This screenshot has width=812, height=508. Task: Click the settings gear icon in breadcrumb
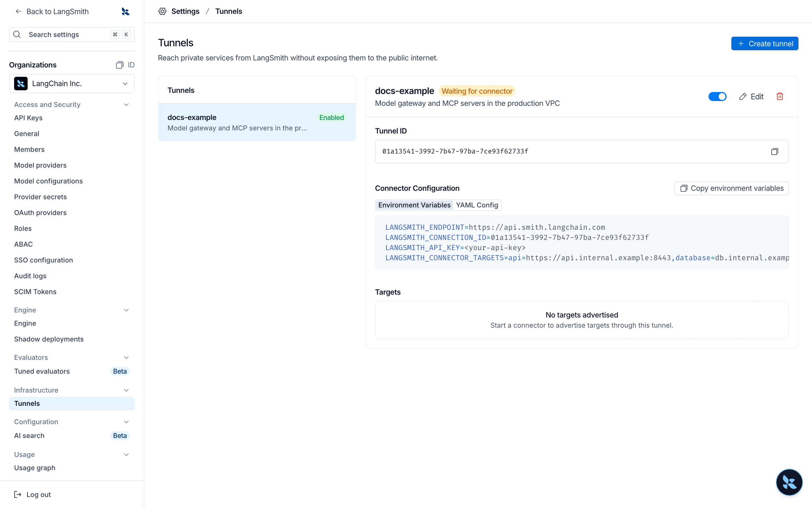[x=162, y=11]
